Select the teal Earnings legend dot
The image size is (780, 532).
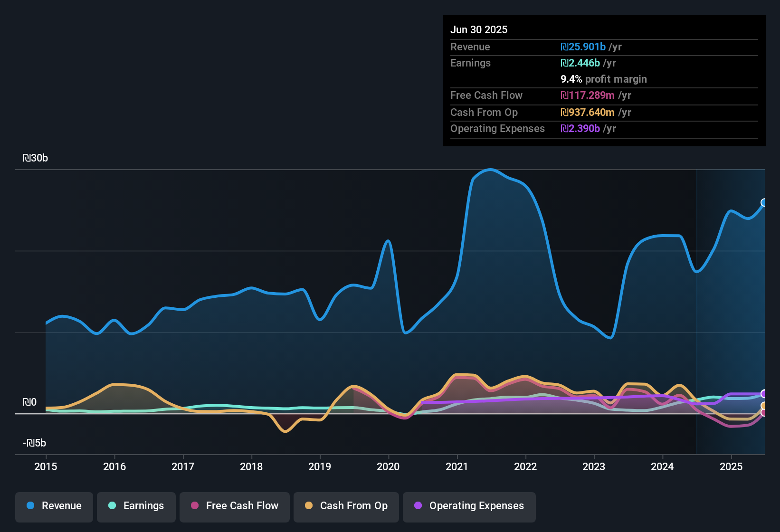point(112,506)
